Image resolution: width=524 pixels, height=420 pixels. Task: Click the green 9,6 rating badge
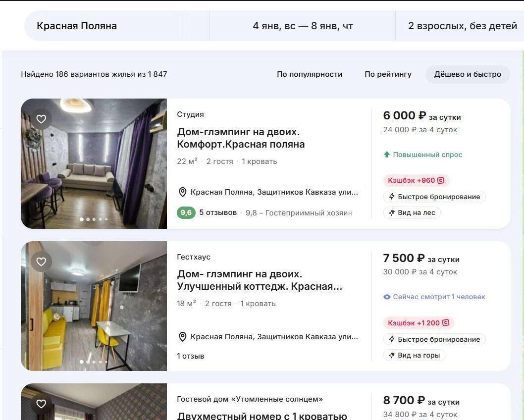pos(186,213)
